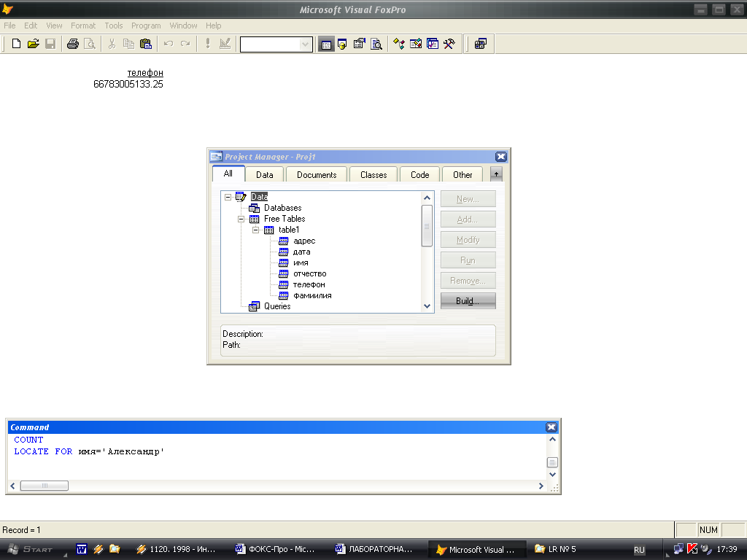This screenshot has width=747, height=560.
Task: Open the File menu
Action: 9,26
